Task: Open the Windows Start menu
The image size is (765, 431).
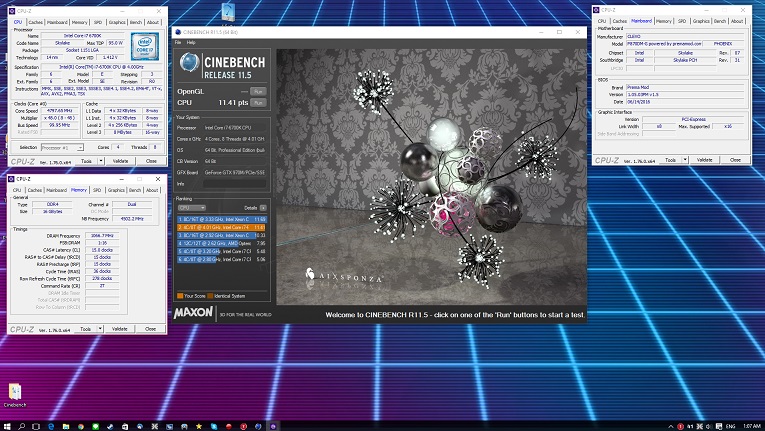Action: (x=7, y=426)
